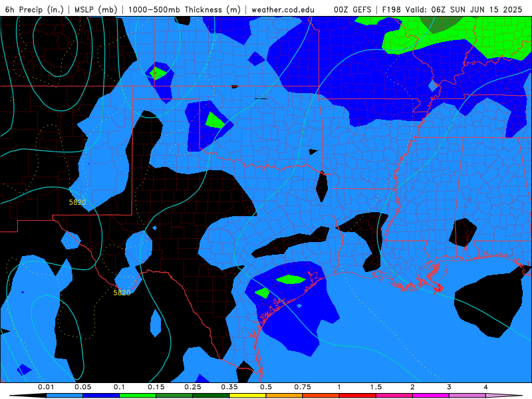Select the light orange legend swatch

tap(285, 396)
